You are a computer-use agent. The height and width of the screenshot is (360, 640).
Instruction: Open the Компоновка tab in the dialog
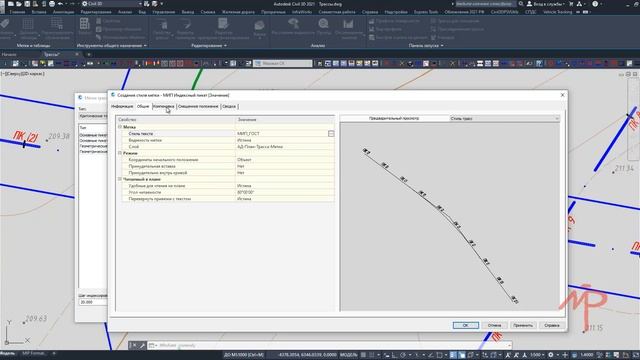click(x=163, y=107)
